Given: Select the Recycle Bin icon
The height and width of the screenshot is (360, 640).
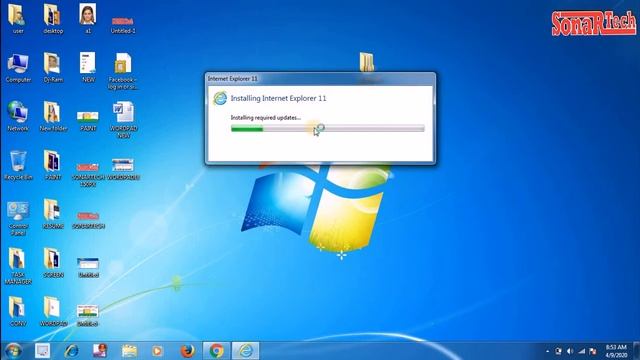Looking at the screenshot, I should point(18,165).
